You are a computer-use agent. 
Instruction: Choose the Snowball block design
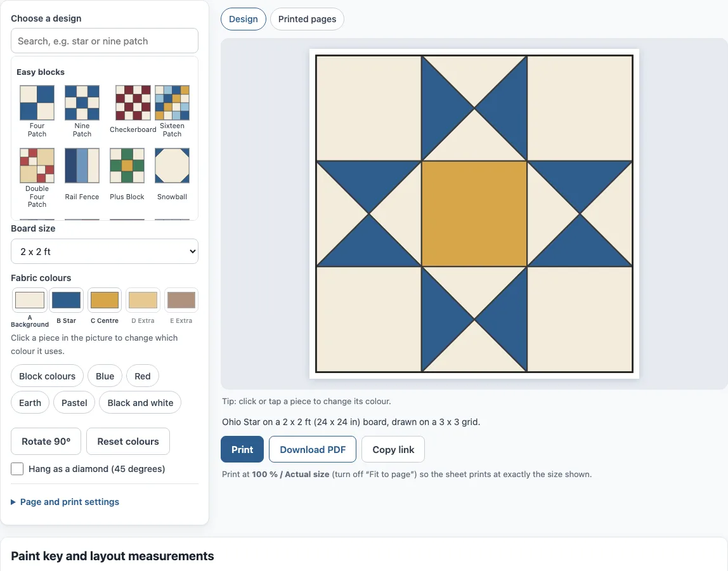point(172,174)
